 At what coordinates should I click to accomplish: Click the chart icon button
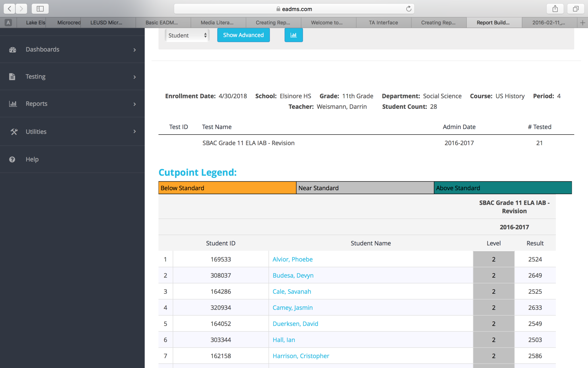click(x=293, y=35)
